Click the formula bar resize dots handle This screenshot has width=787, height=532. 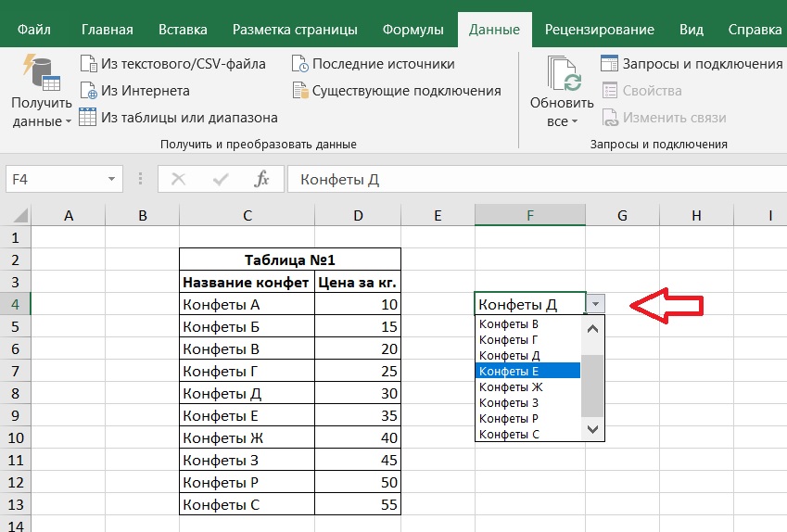click(141, 179)
